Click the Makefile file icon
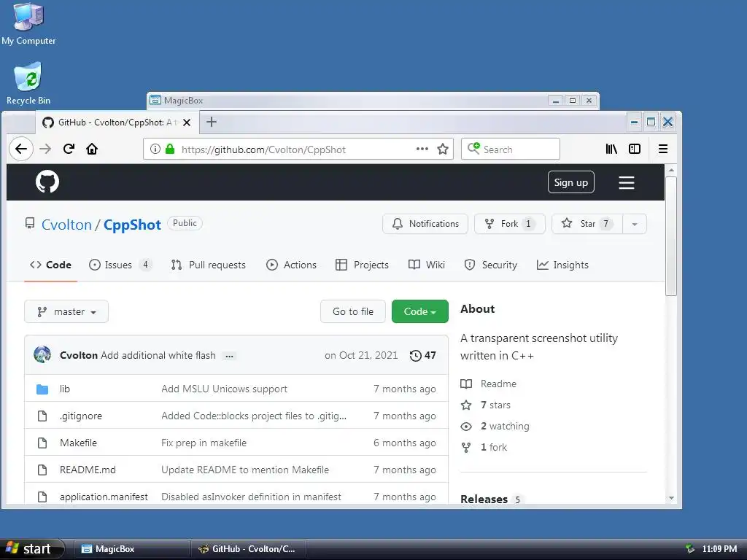 [42, 443]
